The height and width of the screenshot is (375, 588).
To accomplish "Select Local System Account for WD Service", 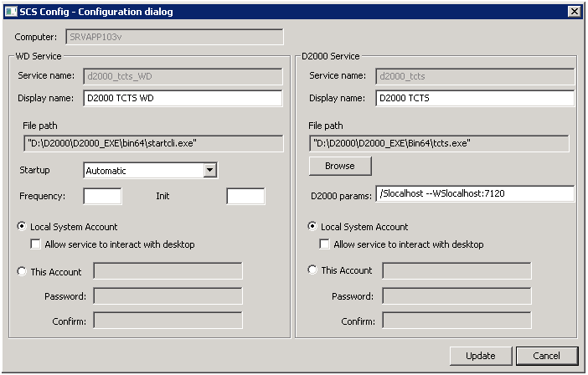I will (22, 227).
